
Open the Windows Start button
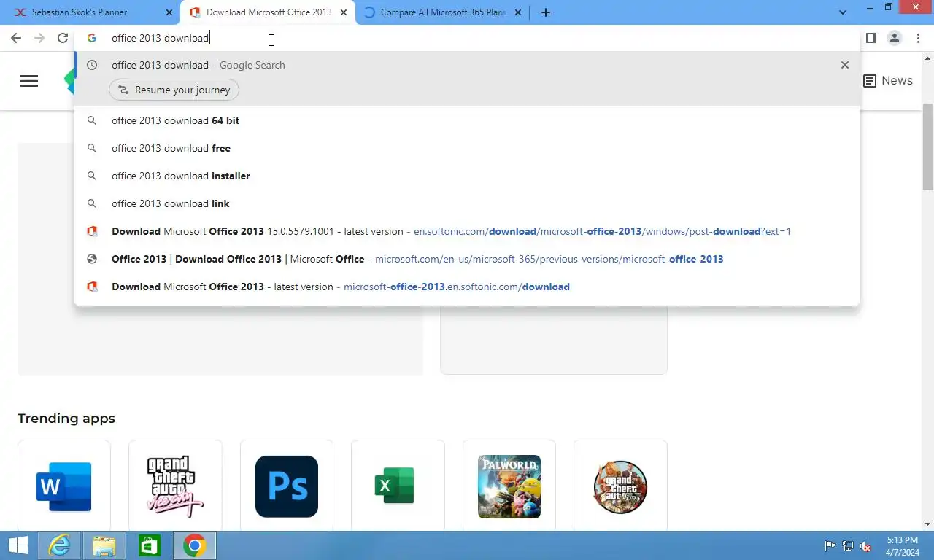[x=18, y=545]
